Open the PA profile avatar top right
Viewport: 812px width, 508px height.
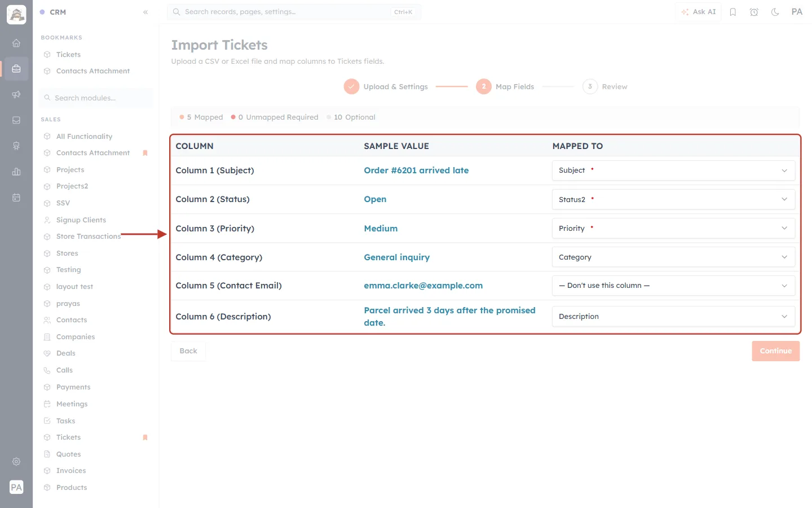[797, 12]
